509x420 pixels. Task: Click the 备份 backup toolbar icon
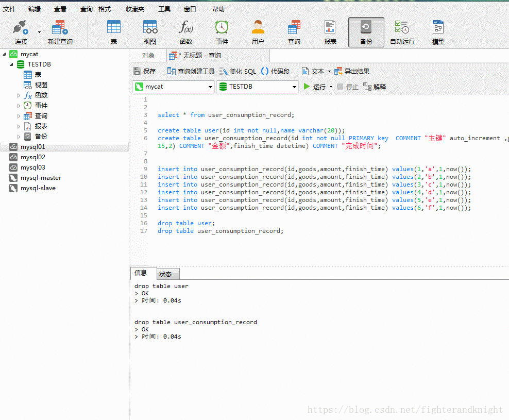[366, 27]
